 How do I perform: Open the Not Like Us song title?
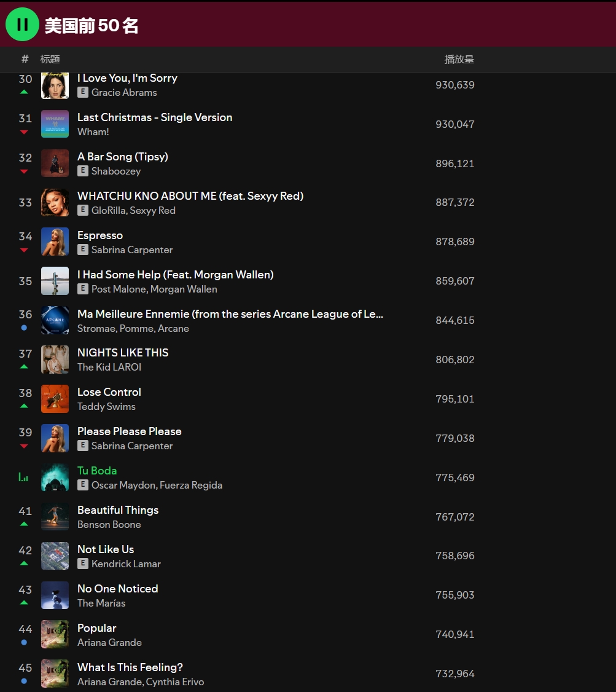(x=106, y=549)
